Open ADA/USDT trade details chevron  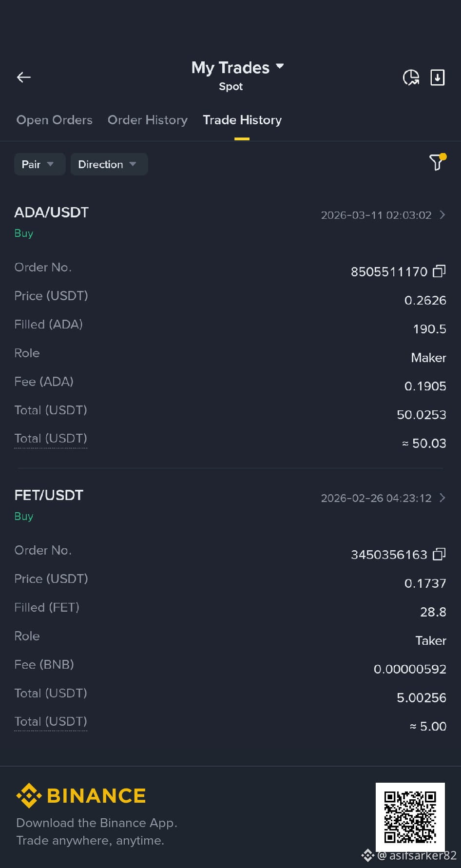click(442, 215)
